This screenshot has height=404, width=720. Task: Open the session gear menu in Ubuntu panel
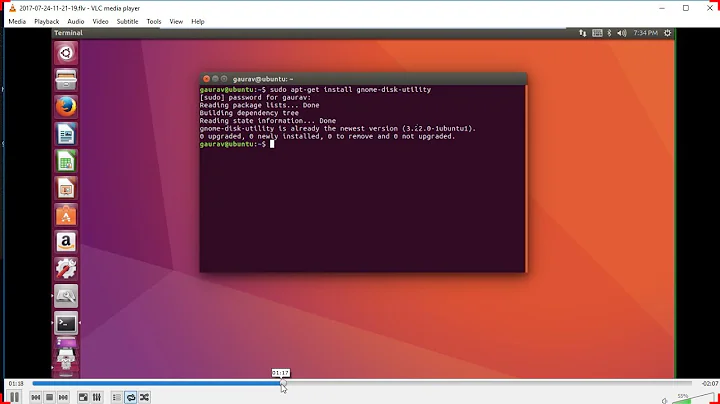point(668,33)
